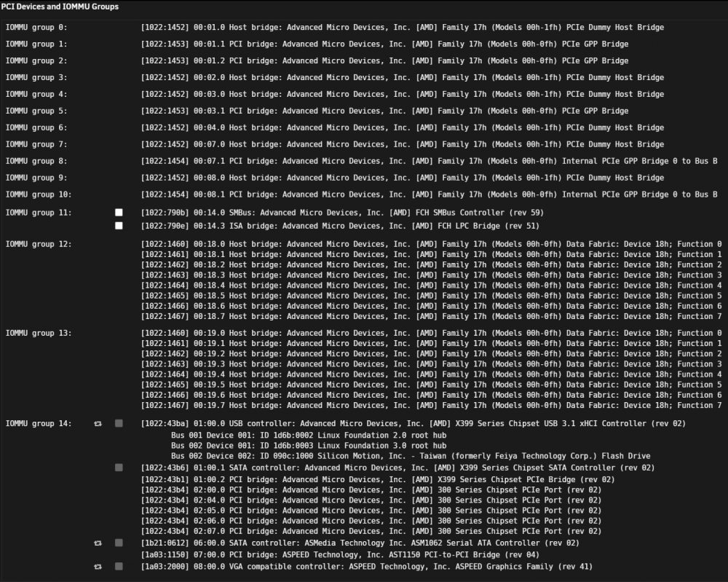Viewport: 728px width, 582px height.
Task: Click the 00:08.1 Internal PCIe GPP Bridge row
Action: (x=430, y=194)
